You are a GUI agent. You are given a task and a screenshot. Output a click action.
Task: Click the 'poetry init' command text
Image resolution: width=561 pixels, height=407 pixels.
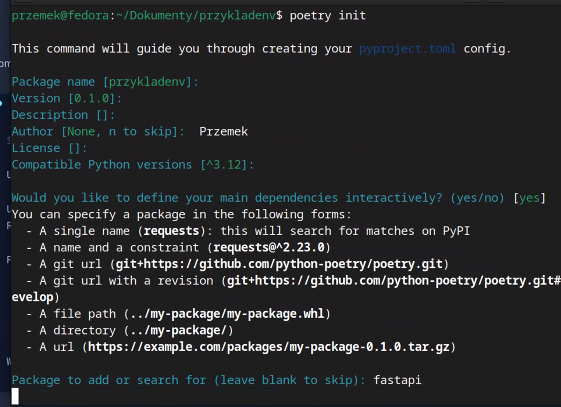328,16
